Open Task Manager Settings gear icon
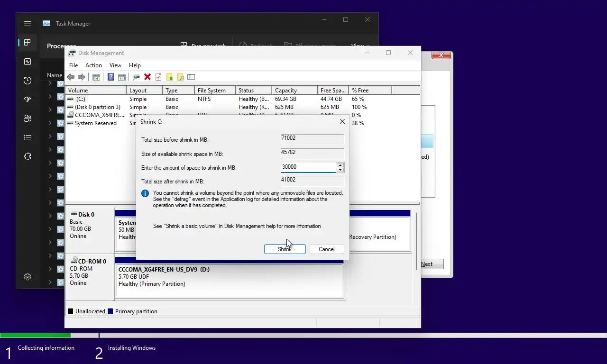 point(28,277)
